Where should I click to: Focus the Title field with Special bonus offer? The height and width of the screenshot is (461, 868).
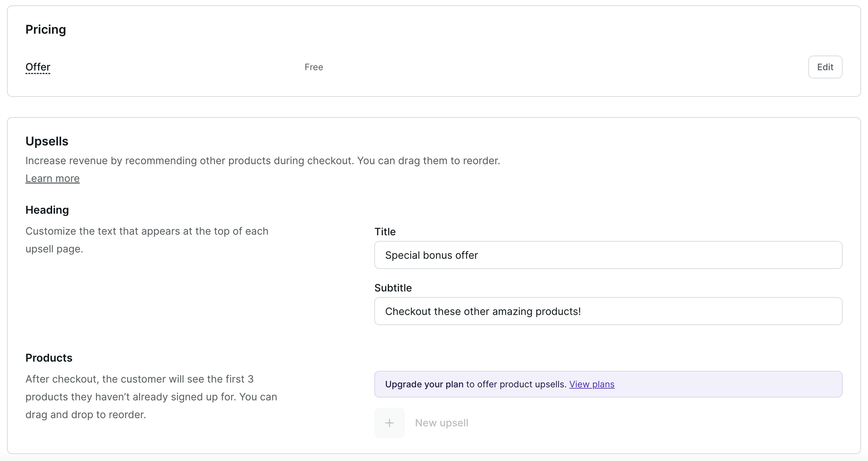click(608, 255)
